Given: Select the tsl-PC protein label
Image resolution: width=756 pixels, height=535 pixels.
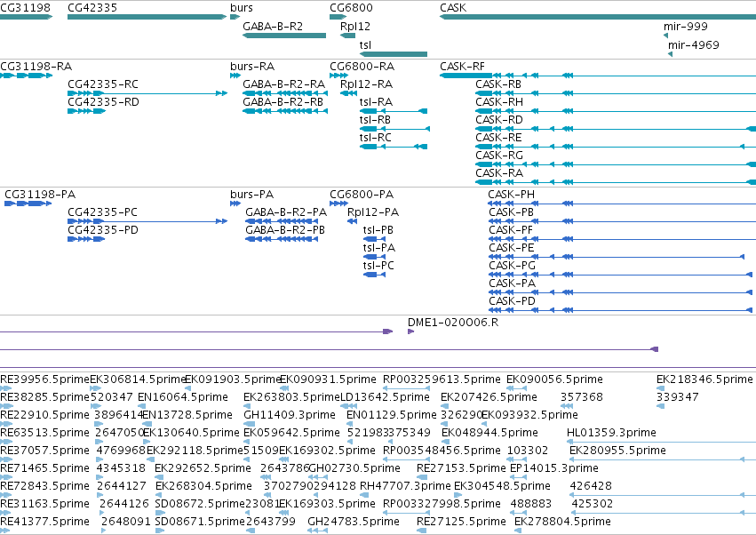Looking at the screenshot, I should coord(378,266).
